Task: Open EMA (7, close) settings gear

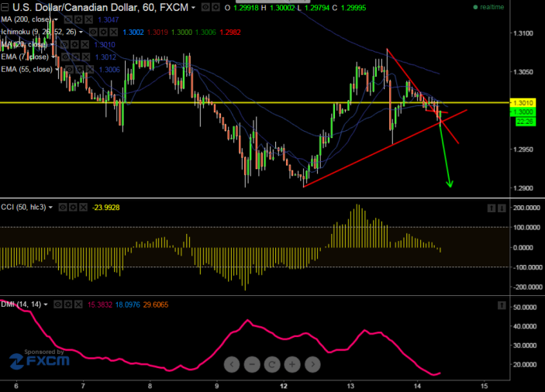Action: [x=76, y=57]
